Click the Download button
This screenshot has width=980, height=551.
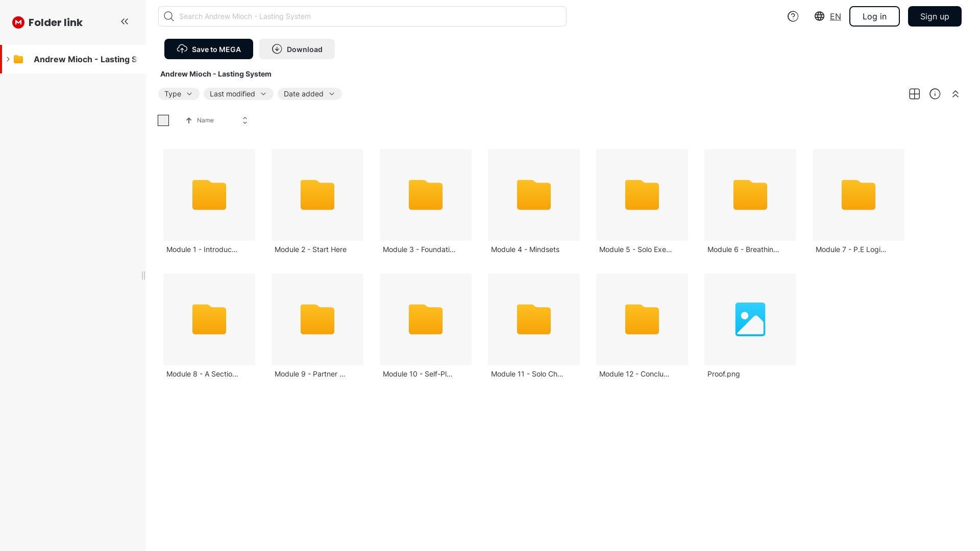click(x=297, y=49)
